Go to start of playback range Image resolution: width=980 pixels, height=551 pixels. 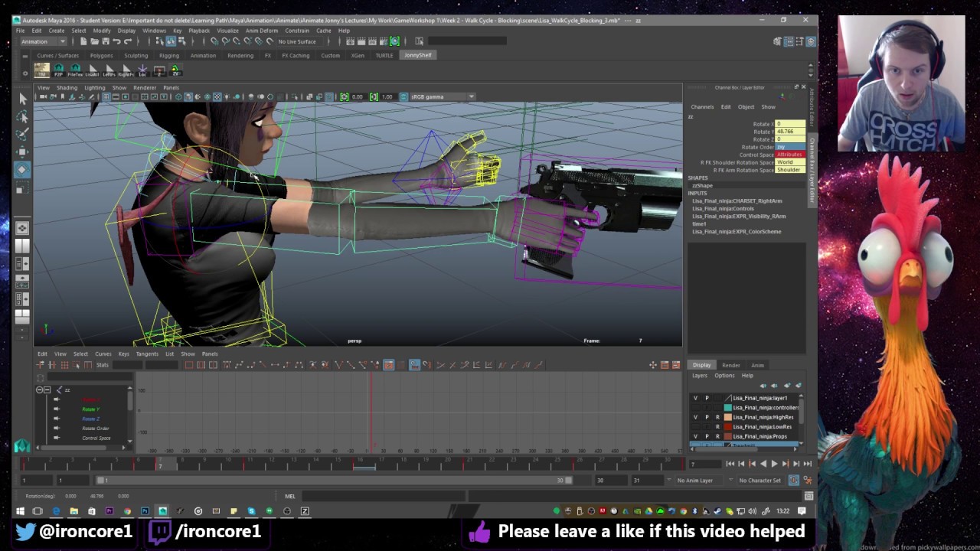[x=730, y=463]
